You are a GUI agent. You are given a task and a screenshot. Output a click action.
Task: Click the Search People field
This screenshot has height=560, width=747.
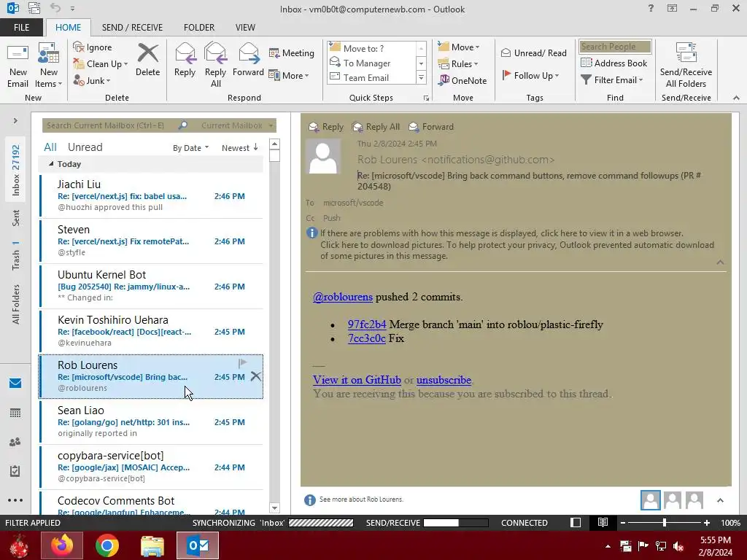pos(615,46)
